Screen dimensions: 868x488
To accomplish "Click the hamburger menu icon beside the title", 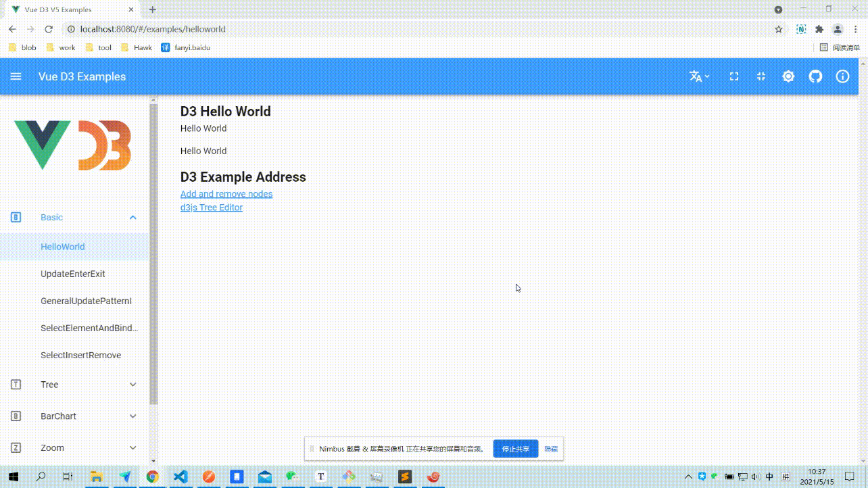I will [16, 76].
